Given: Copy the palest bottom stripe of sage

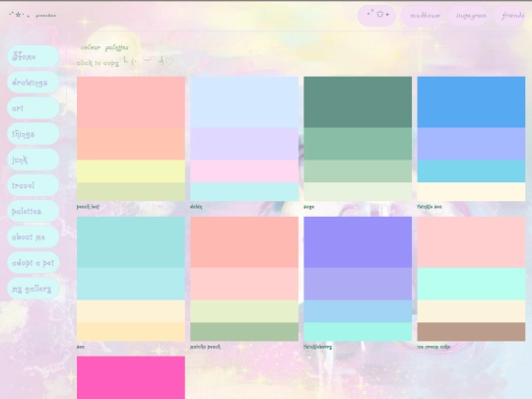Looking at the screenshot, I should [358, 192].
